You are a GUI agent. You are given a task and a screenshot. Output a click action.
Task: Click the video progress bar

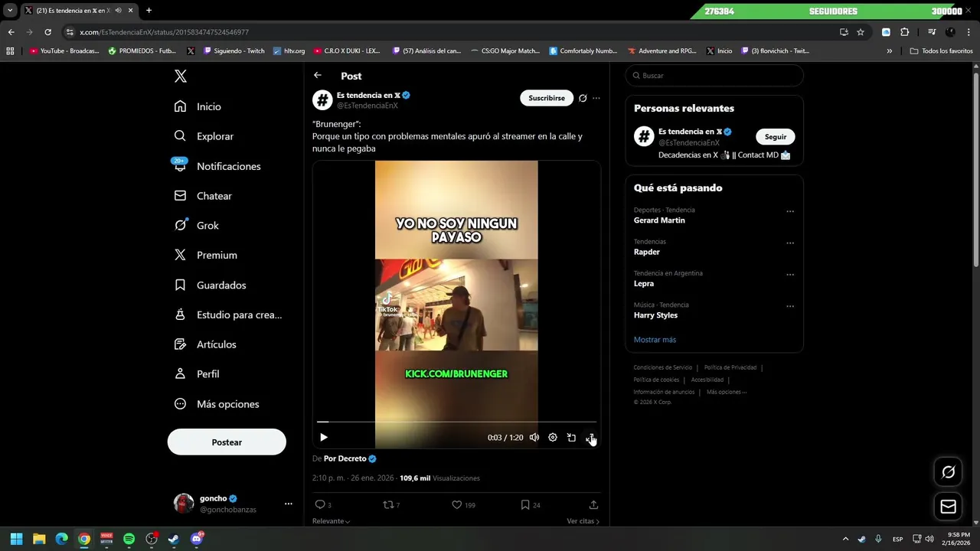(x=456, y=422)
